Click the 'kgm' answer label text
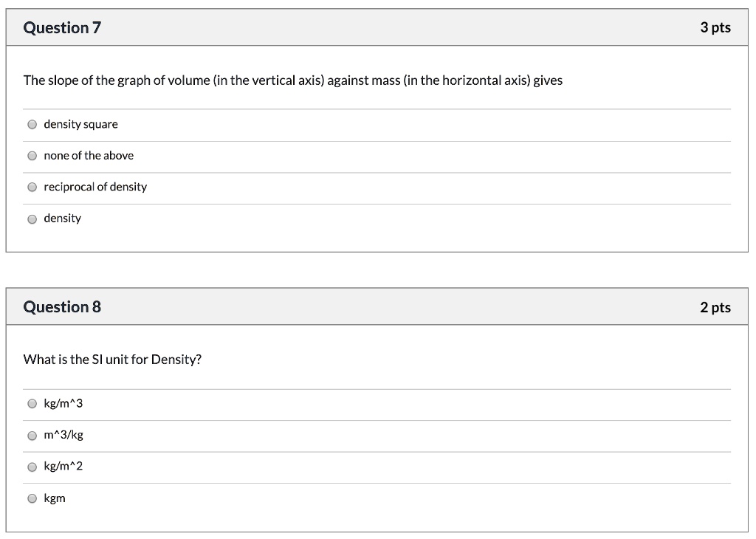The width and height of the screenshot is (756, 539). (55, 498)
